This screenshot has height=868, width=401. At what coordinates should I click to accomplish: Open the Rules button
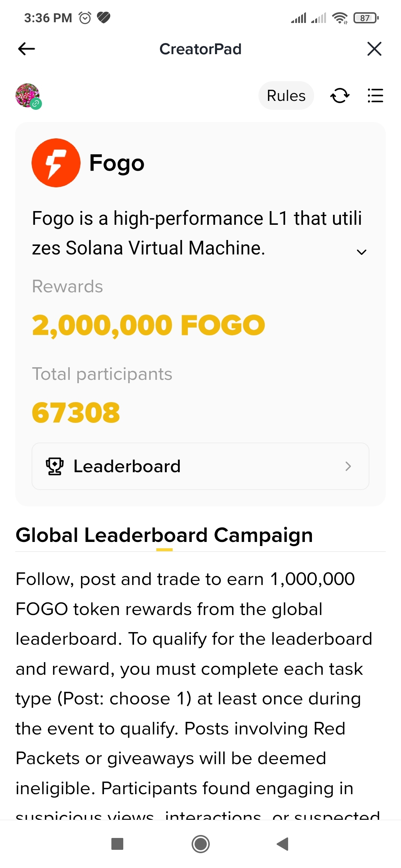(x=286, y=96)
